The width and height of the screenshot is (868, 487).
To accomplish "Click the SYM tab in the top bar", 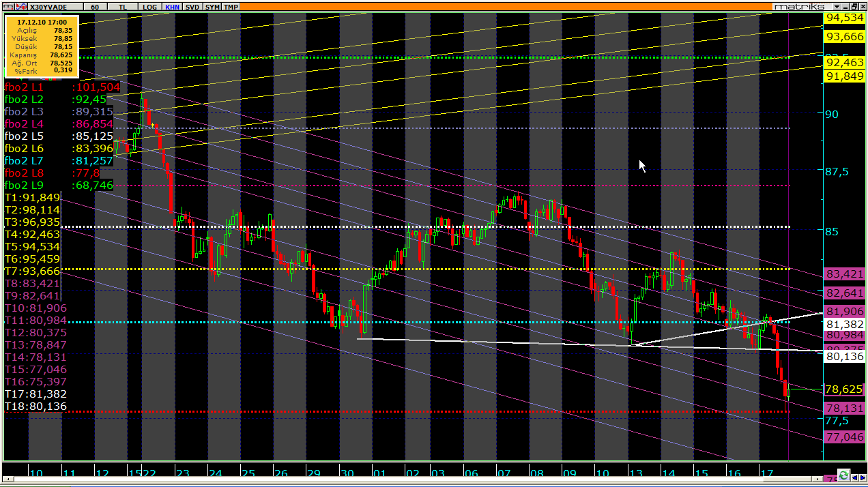I will [x=212, y=6].
